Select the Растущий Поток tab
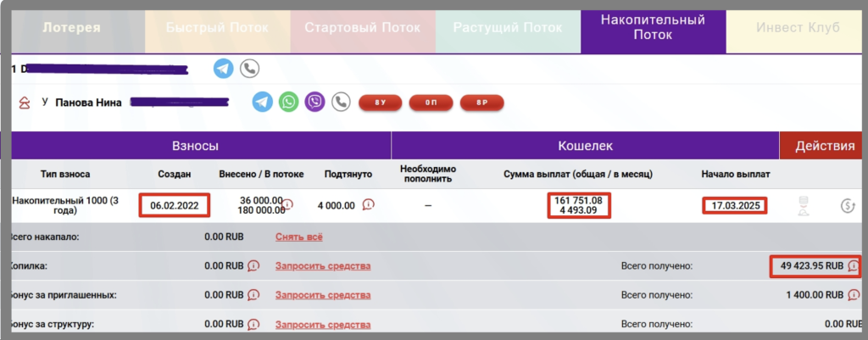The width and height of the screenshot is (868, 340). [x=507, y=27]
